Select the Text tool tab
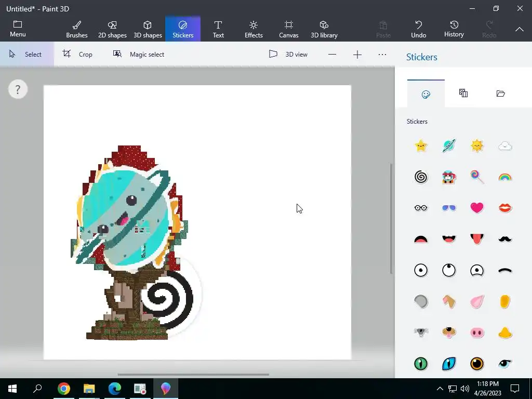 pyautogui.click(x=218, y=29)
